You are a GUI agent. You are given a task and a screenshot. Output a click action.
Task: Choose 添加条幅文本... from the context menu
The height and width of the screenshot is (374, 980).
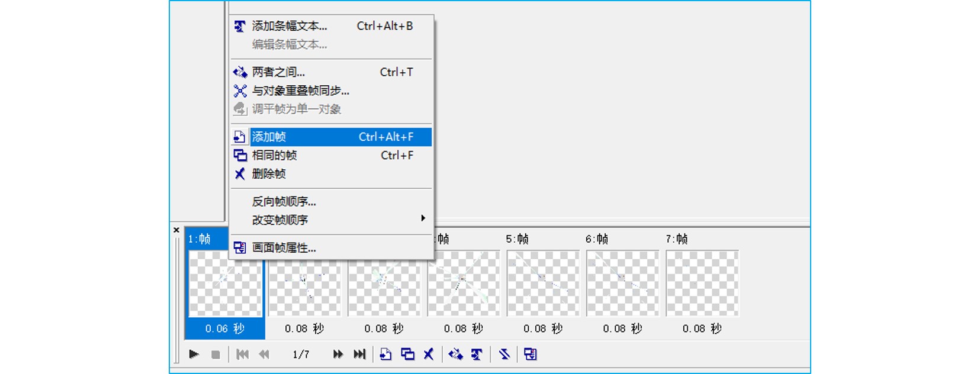331,26
